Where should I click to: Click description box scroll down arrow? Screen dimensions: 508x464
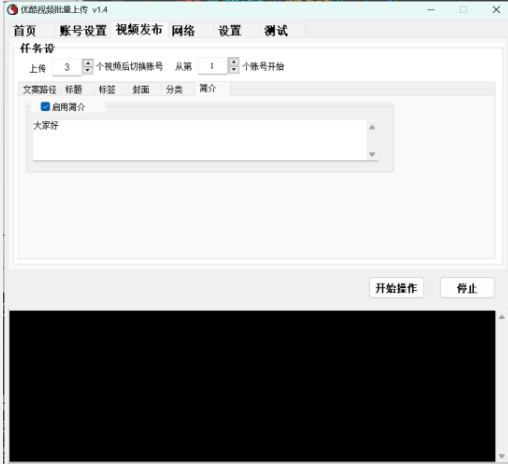372,154
